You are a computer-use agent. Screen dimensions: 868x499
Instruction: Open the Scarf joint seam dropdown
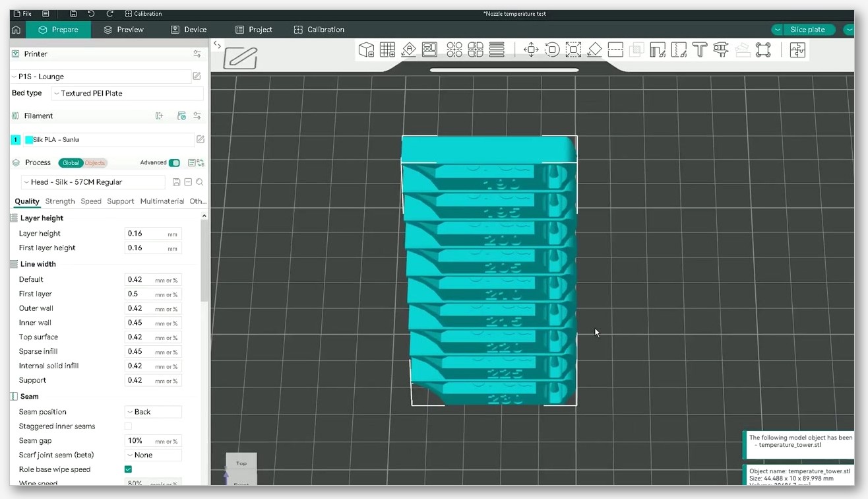(x=153, y=455)
